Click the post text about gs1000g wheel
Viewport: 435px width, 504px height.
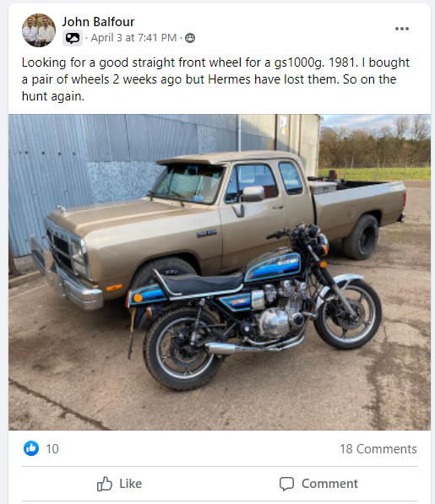point(215,79)
